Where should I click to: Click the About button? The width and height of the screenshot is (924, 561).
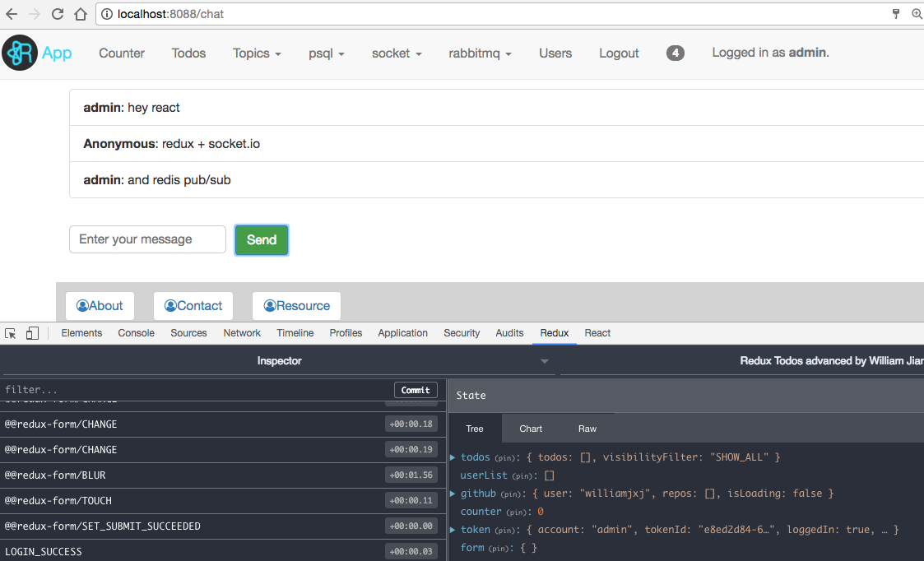coord(100,306)
